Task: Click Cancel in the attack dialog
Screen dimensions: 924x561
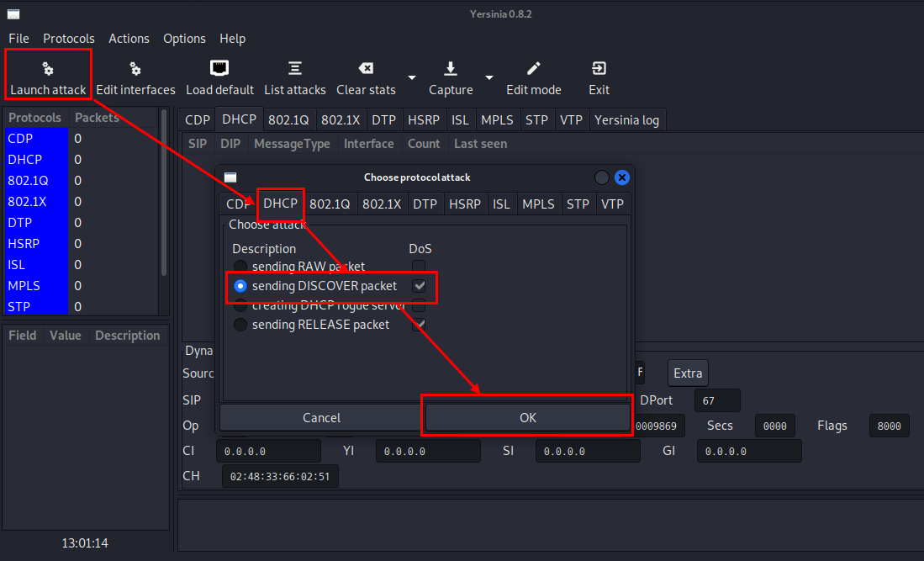Action: pos(322,418)
